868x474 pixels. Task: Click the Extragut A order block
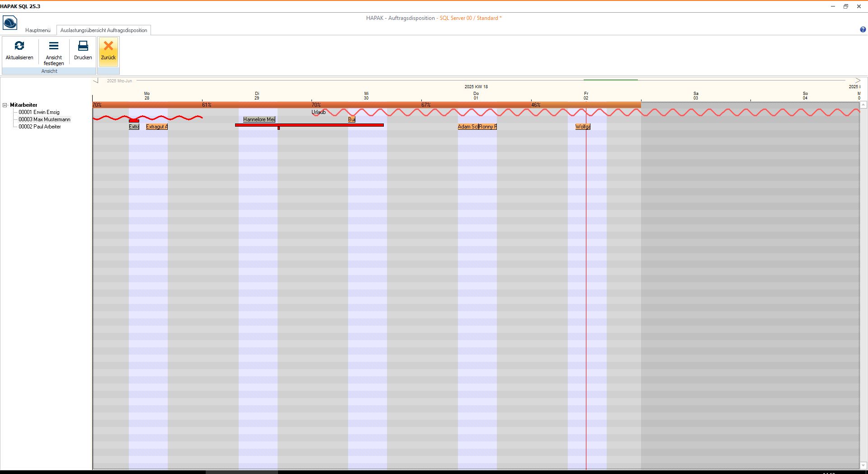156,127
